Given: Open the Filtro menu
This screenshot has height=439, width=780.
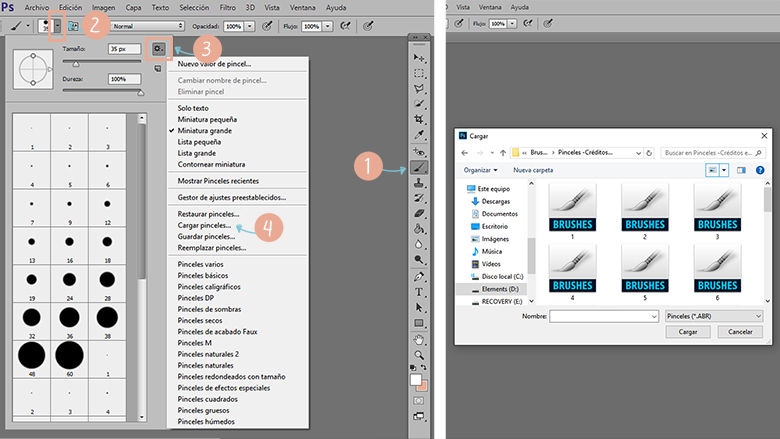Looking at the screenshot, I should click(227, 7).
